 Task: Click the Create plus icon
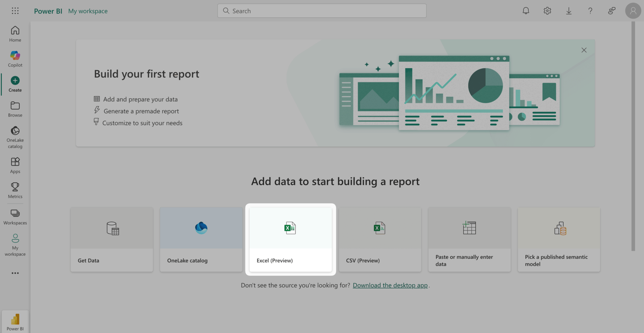coord(15,81)
